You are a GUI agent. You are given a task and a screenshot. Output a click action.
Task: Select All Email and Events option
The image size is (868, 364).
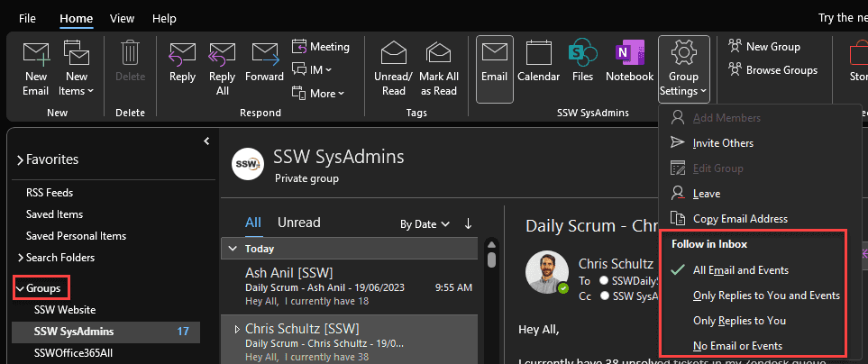click(x=740, y=270)
